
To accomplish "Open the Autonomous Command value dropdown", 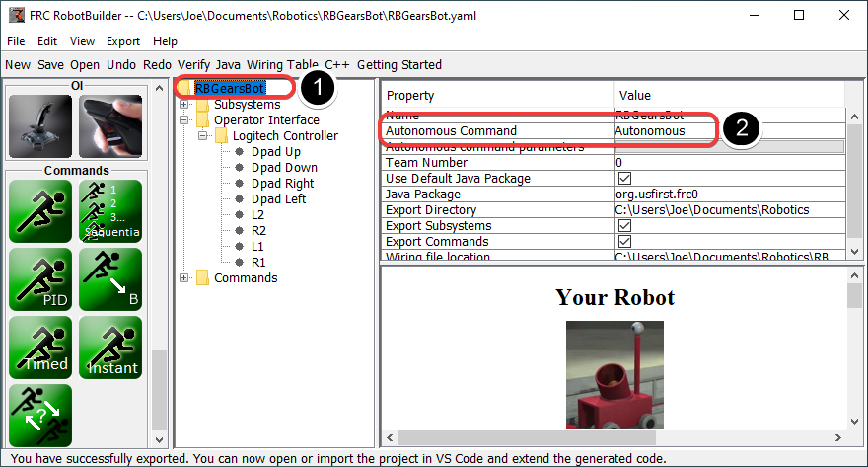I will pyautogui.click(x=730, y=130).
